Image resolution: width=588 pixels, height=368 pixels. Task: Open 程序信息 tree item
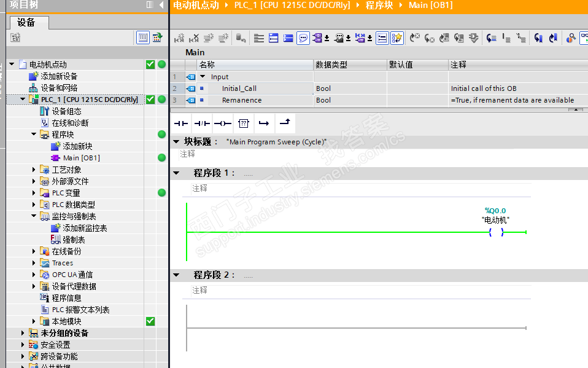(x=66, y=298)
